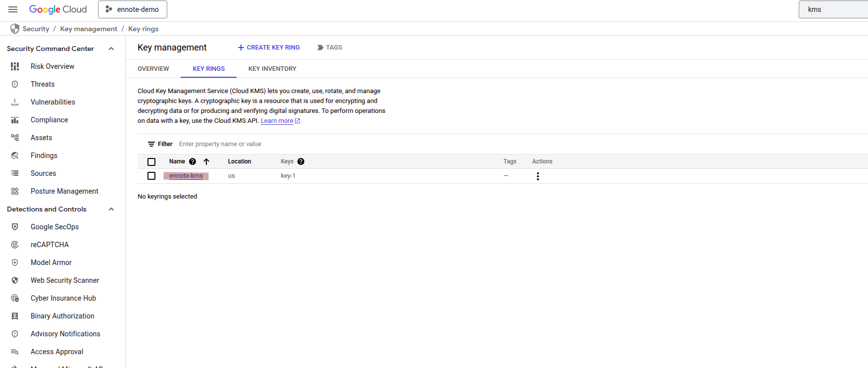Click the Advisory Notifications icon
The image size is (868, 368).
pos(15,334)
